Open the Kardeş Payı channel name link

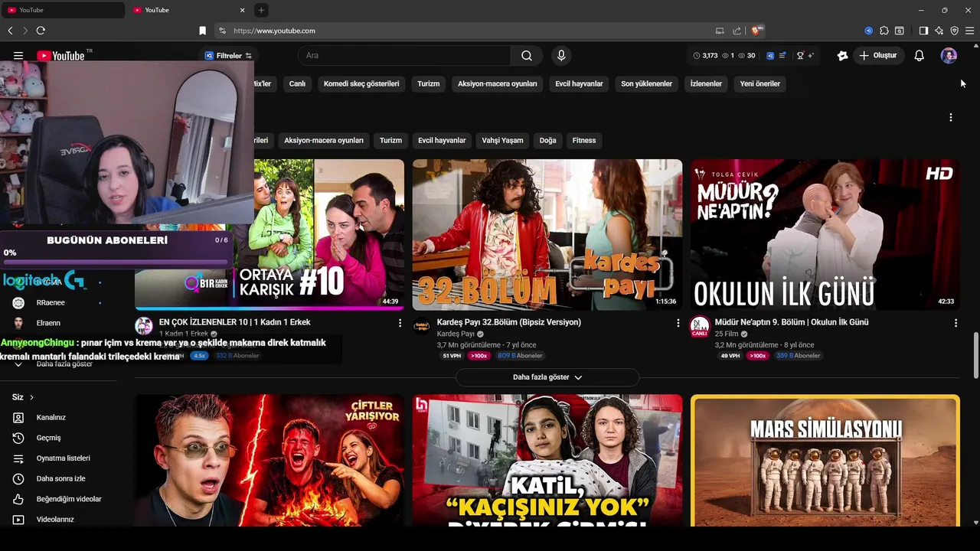[456, 334]
